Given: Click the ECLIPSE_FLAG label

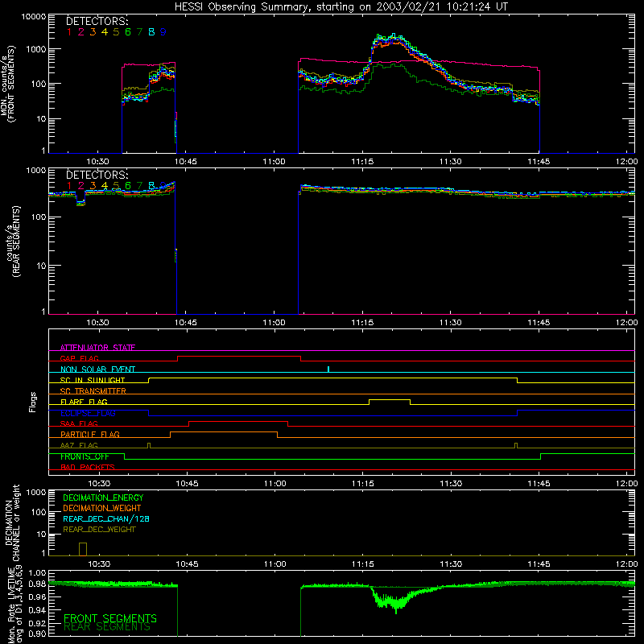Looking at the screenshot, I should pos(88,413).
